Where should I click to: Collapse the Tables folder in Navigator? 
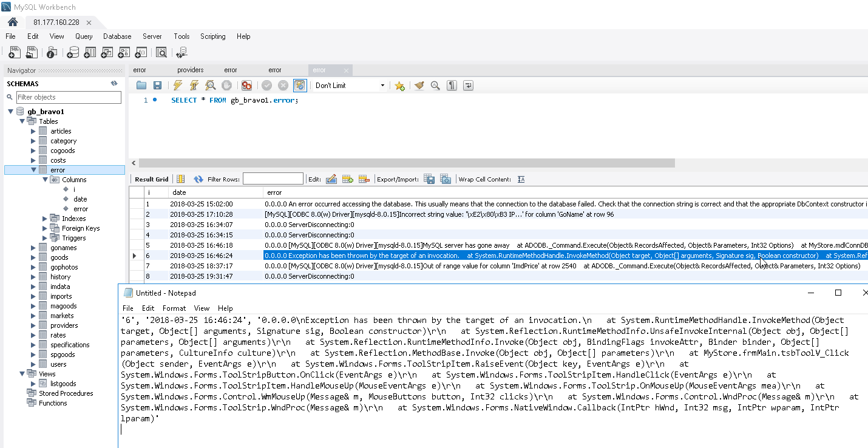click(x=22, y=121)
